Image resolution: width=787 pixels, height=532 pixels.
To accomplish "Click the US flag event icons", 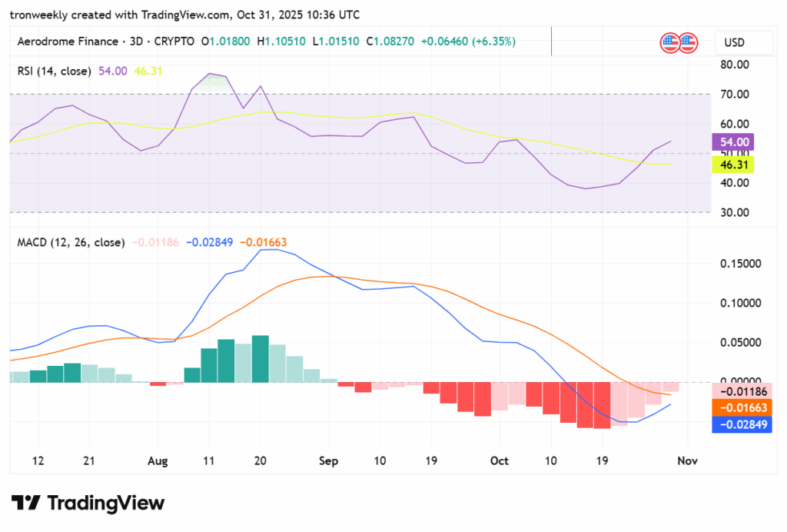I will coord(678,42).
